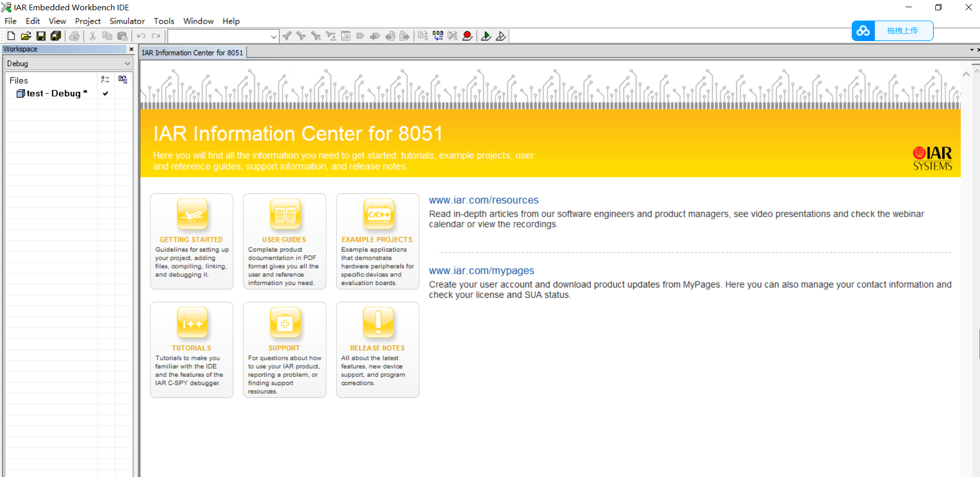Open the www.iar.com/mypages link
Screen dimensions: 980x477
481,271
